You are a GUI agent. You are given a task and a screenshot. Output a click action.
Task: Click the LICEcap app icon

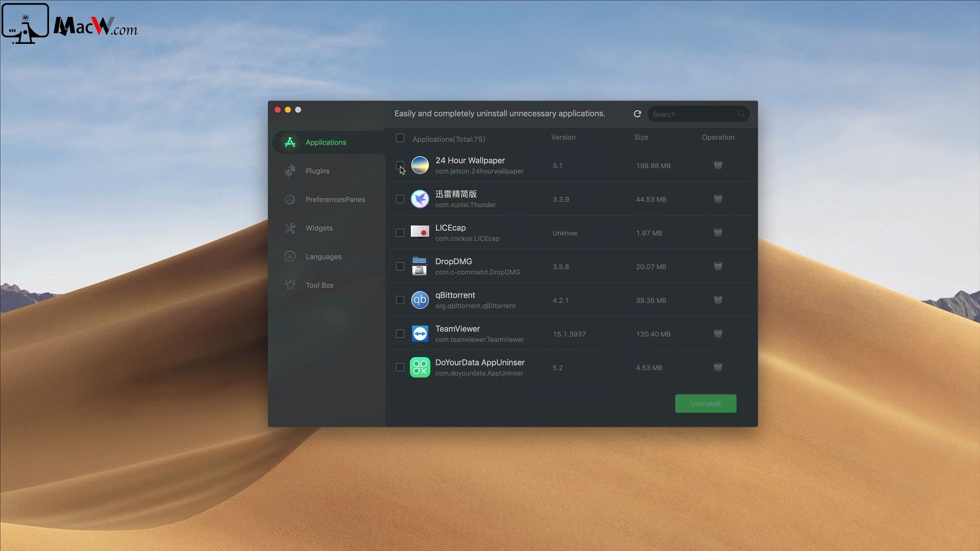420,233
